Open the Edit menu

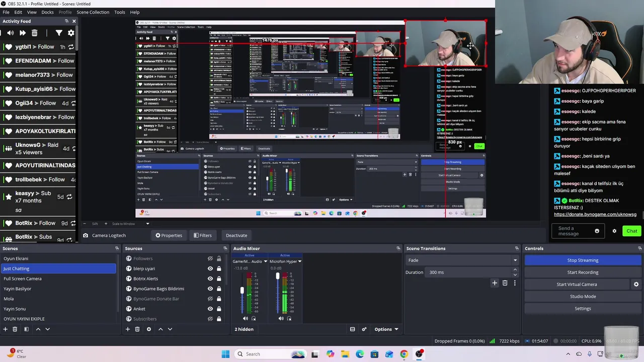click(18, 12)
